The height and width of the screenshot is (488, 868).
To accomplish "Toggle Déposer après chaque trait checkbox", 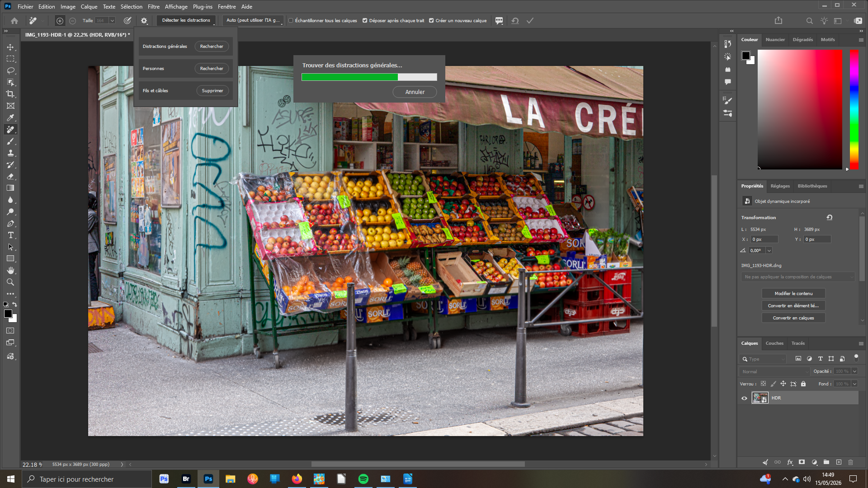I will (x=365, y=20).
